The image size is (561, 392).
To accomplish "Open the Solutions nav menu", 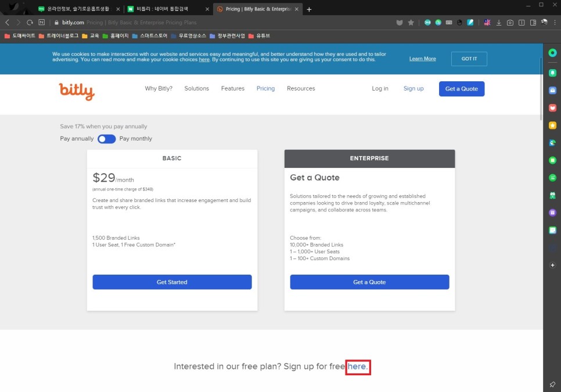I will [196, 88].
